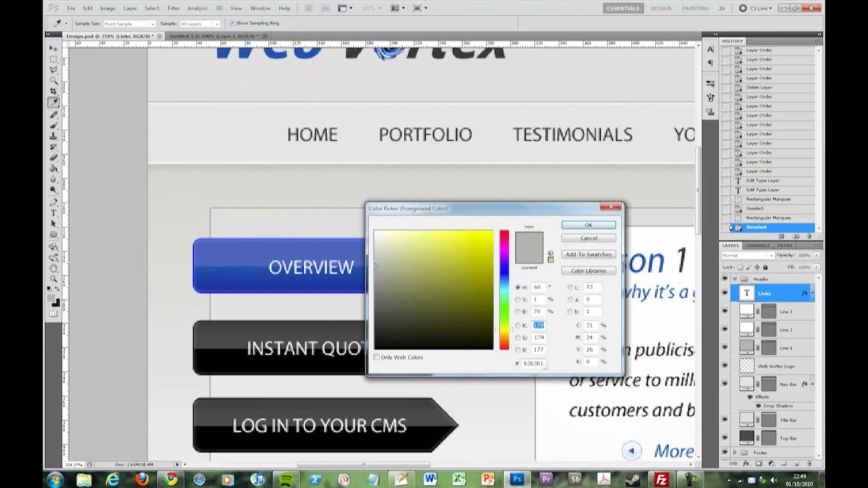Viewport: 868px width, 488px height.
Task: Open the Sample All Layers dropdown
Action: [199, 24]
